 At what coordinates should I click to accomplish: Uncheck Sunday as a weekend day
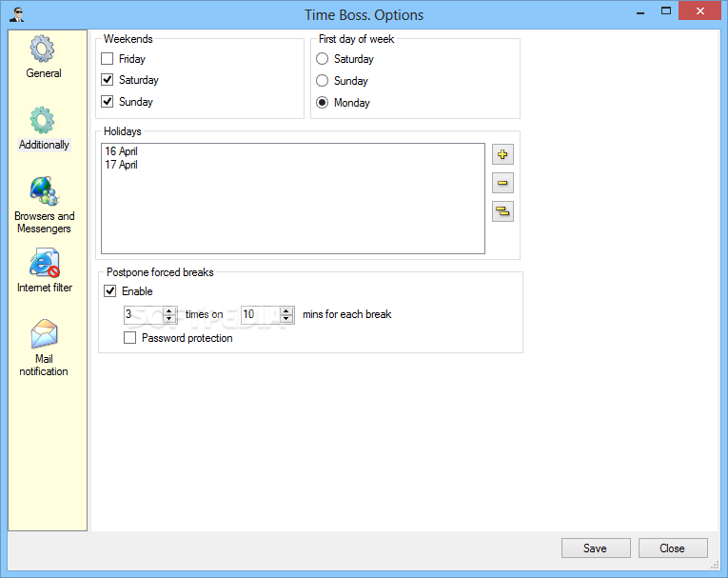coord(108,101)
